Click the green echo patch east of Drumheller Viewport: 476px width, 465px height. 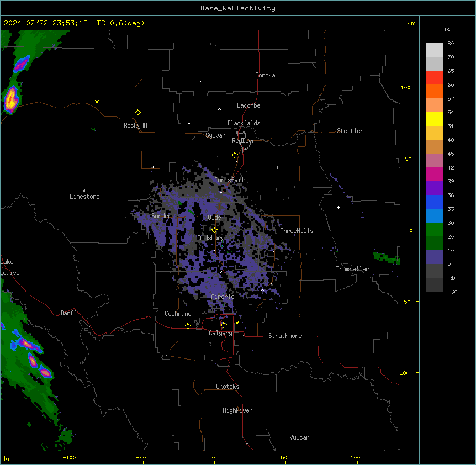(x=385, y=258)
